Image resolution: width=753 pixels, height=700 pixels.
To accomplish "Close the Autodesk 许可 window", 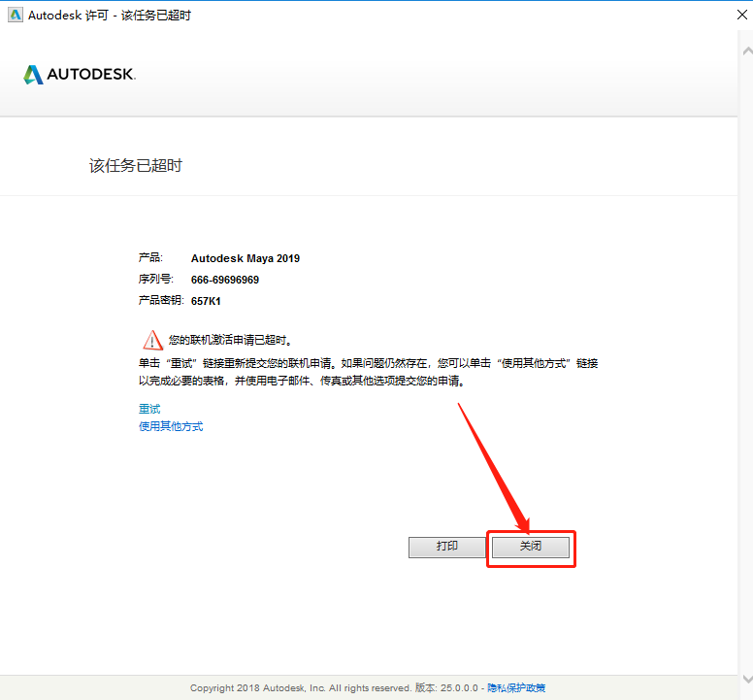I will pos(742,15).
